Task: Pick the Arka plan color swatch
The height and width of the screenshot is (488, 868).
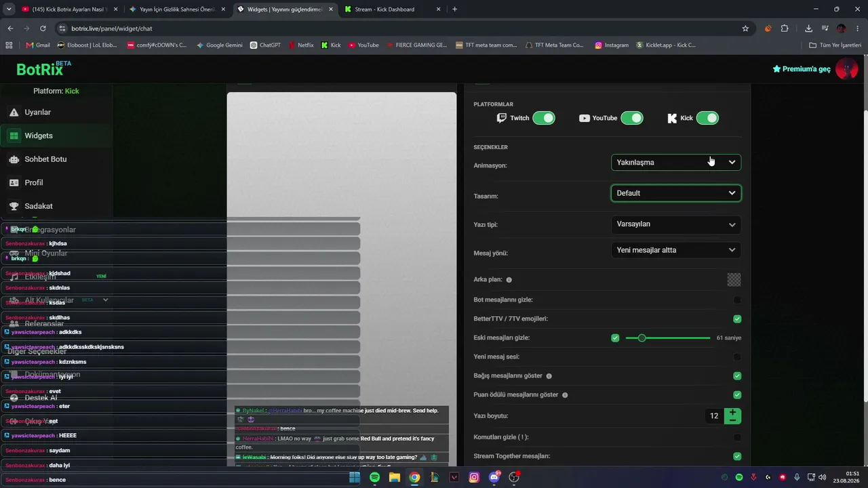Action: coord(734,279)
